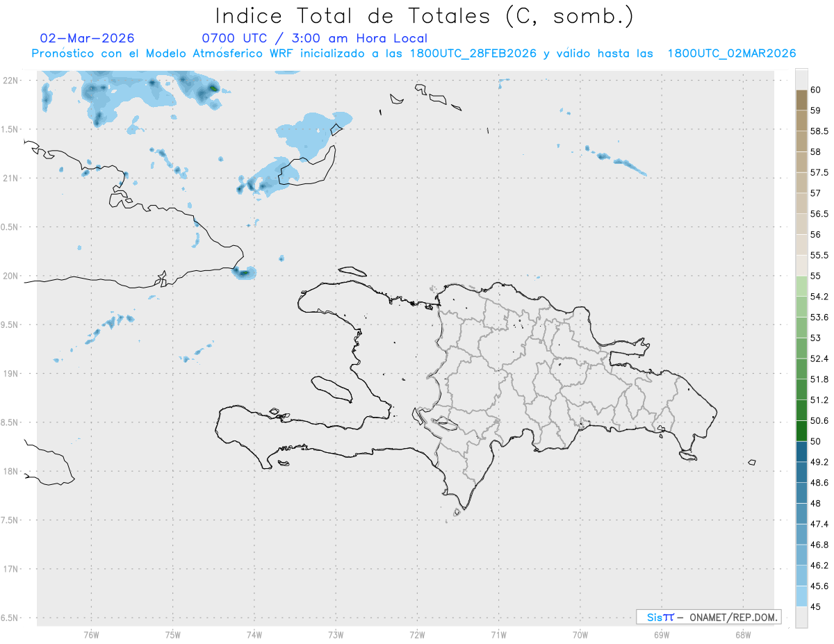Click the legend value '53.6'
Image resolution: width=834 pixels, height=644 pixels.
coord(819,317)
